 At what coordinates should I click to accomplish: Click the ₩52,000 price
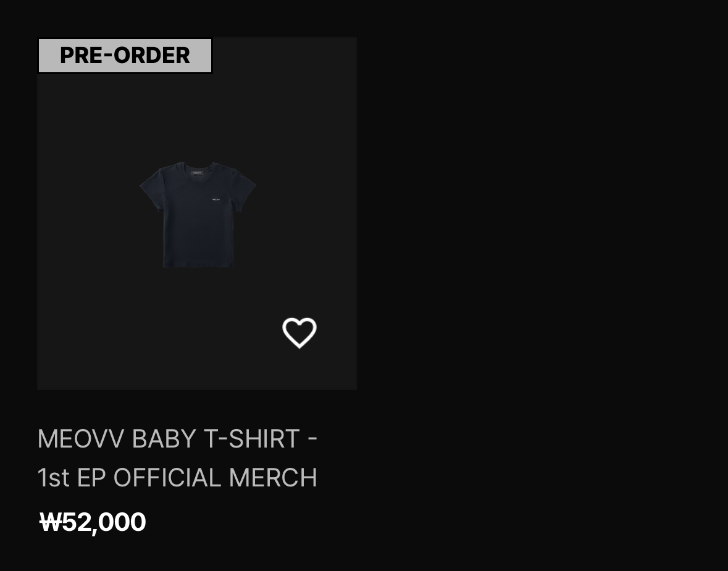point(93,522)
